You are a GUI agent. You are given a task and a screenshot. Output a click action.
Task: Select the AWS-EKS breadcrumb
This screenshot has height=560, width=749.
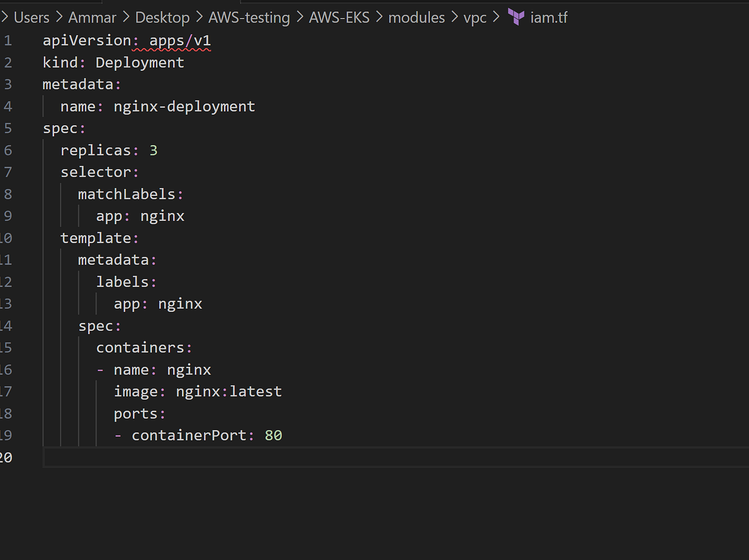[x=339, y=17]
